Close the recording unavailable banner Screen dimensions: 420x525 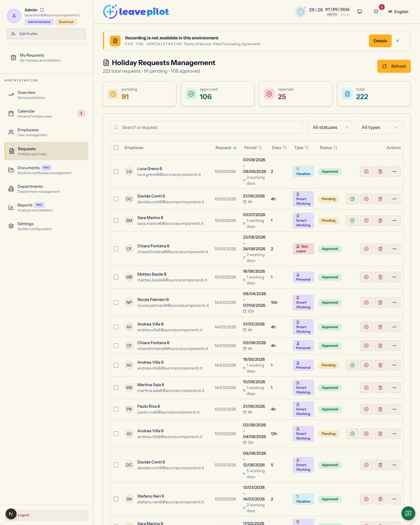point(397,41)
